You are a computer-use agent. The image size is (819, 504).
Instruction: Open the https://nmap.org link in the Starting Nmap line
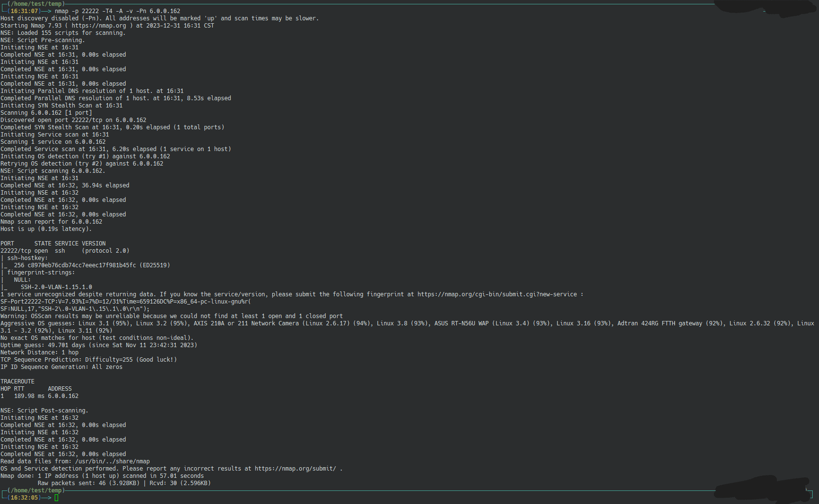(x=99, y=26)
